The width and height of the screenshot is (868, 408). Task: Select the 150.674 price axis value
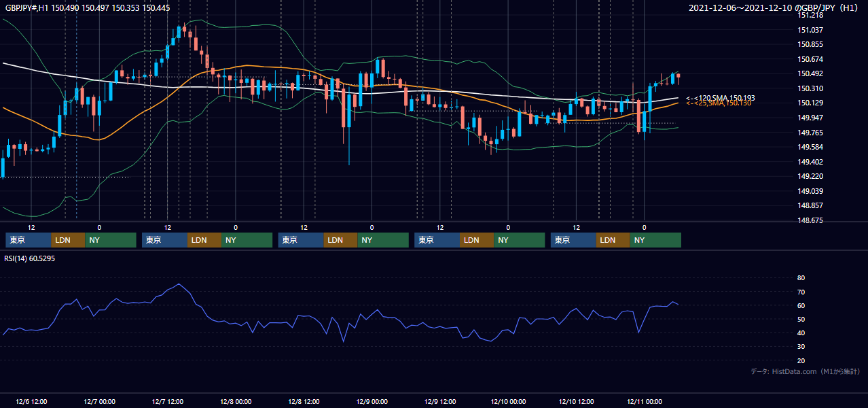(x=810, y=59)
